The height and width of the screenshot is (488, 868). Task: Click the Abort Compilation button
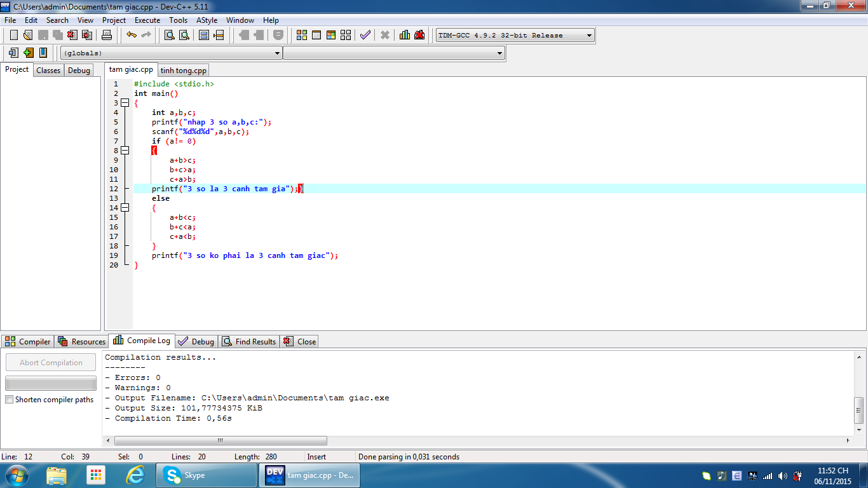pyautogui.click(x=51, y=363)
